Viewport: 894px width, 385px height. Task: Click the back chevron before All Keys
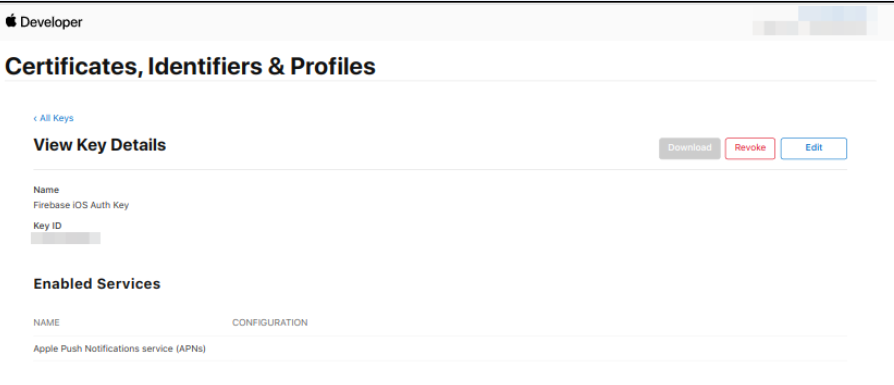pyautogui.click(x=35, y=118)
